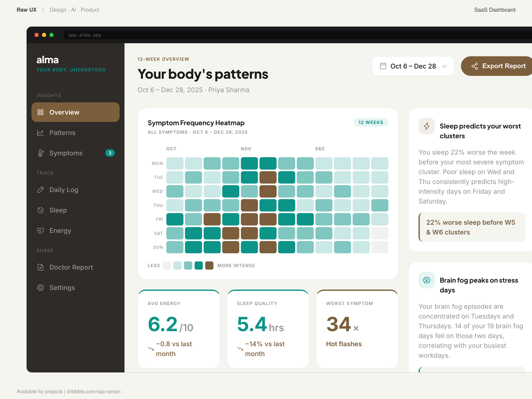Click the Overview grid icon in sidebar
This screenshot has width=532, height=399.
click(x=40, y=112)
